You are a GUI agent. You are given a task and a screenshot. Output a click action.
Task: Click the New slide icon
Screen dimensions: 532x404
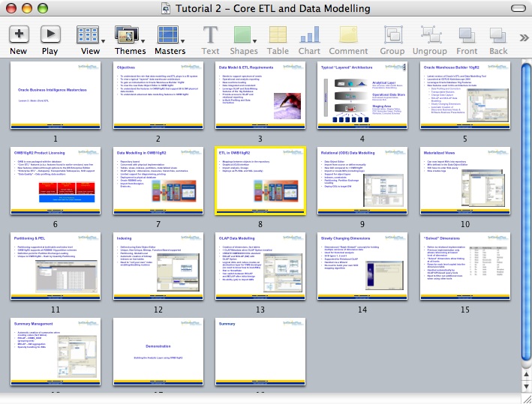[x=19, y=34]
